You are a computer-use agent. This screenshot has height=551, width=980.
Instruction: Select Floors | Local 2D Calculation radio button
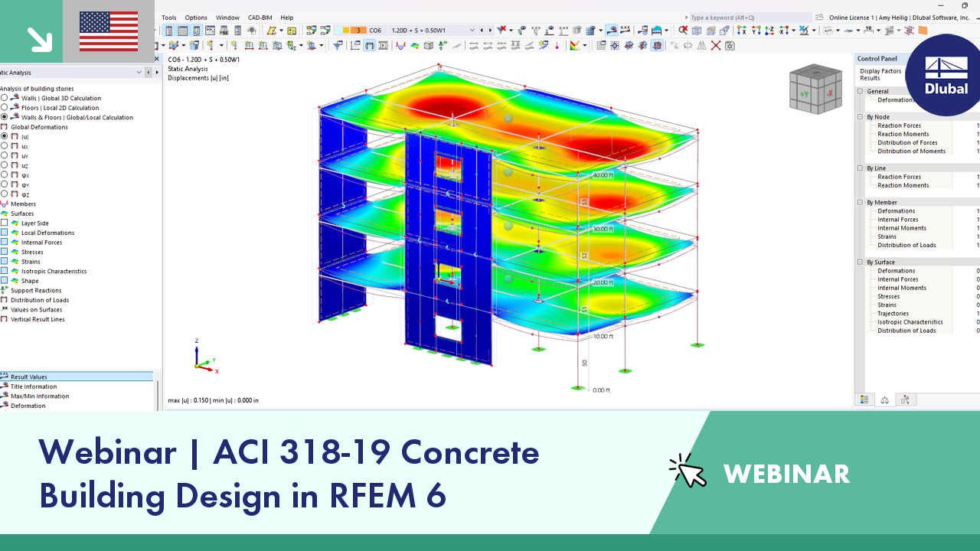point(5,108)
